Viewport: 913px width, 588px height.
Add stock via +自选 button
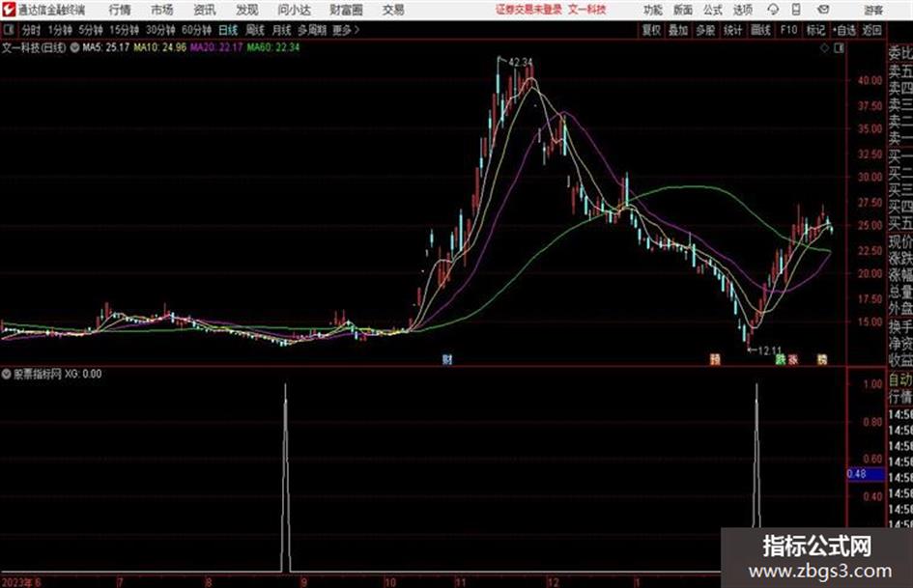point(843,30)
